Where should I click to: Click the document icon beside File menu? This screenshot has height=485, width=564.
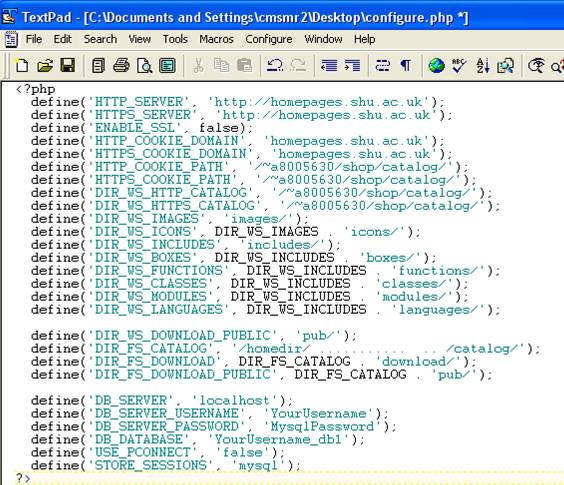[11, 39]
